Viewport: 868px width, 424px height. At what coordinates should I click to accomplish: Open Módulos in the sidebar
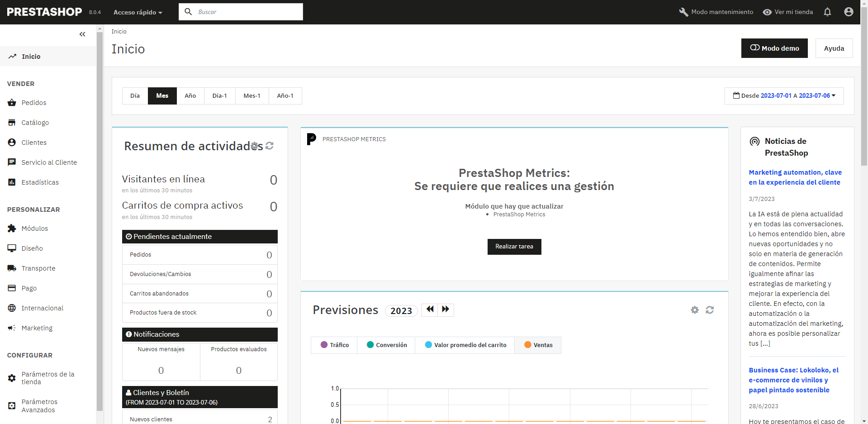tap(35, 229)
